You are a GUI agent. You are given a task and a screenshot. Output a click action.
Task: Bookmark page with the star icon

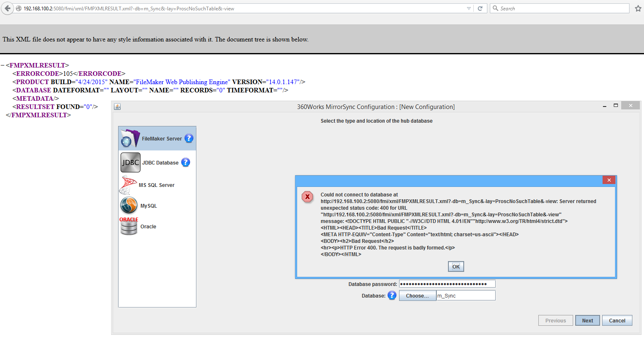638,8
